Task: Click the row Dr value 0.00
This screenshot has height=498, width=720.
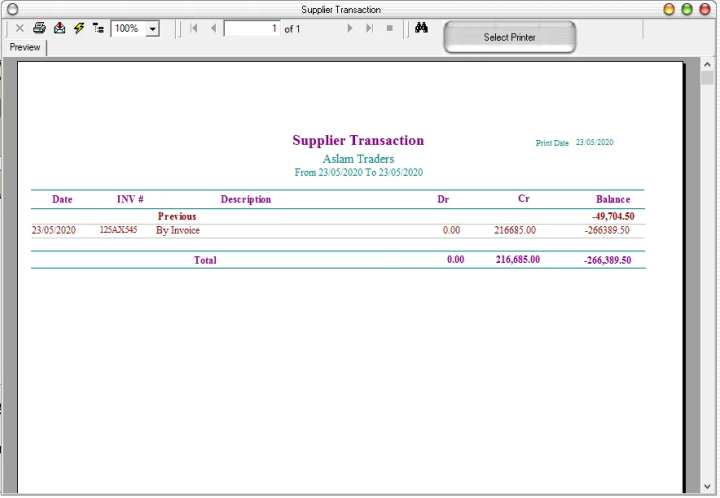Action: 451,230
